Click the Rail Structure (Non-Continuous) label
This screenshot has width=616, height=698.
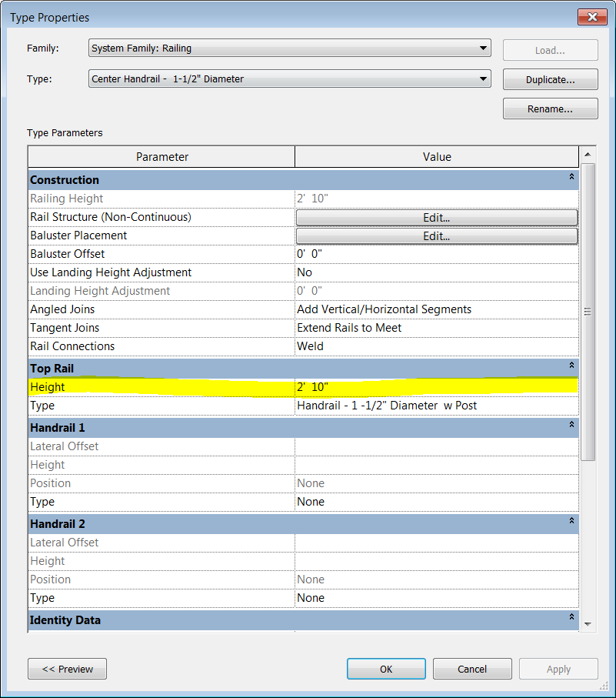[x=111, y=217]
